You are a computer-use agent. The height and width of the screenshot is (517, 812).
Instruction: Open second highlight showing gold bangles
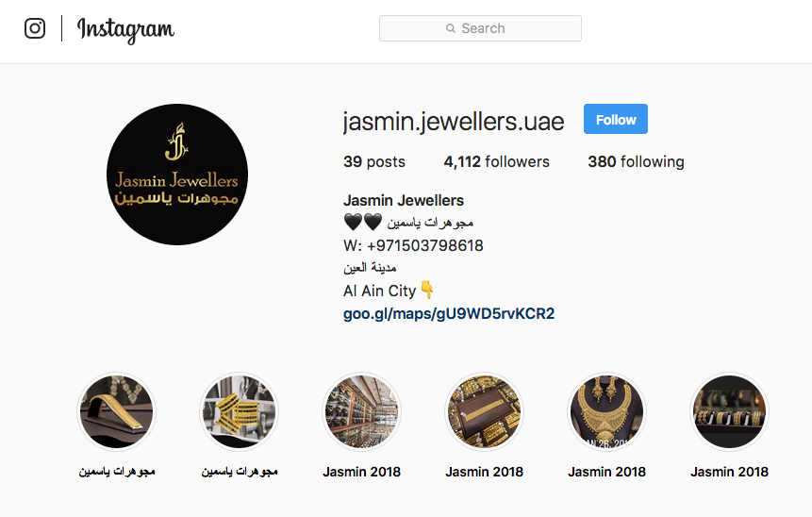pyautogui.click(x=240, y=412)
